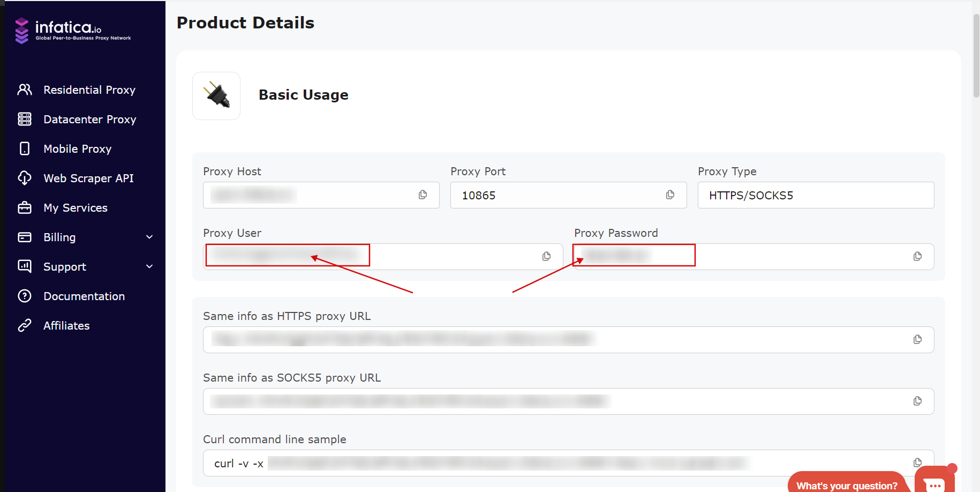This screenshot has height=492, width=980.
Task: Click the Proxy Password label
Action: (x=616, y=233)
